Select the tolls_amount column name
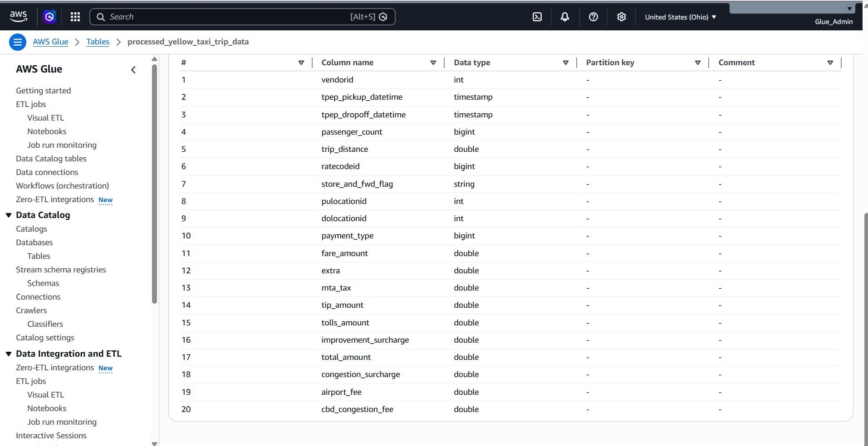 point(345,323)
